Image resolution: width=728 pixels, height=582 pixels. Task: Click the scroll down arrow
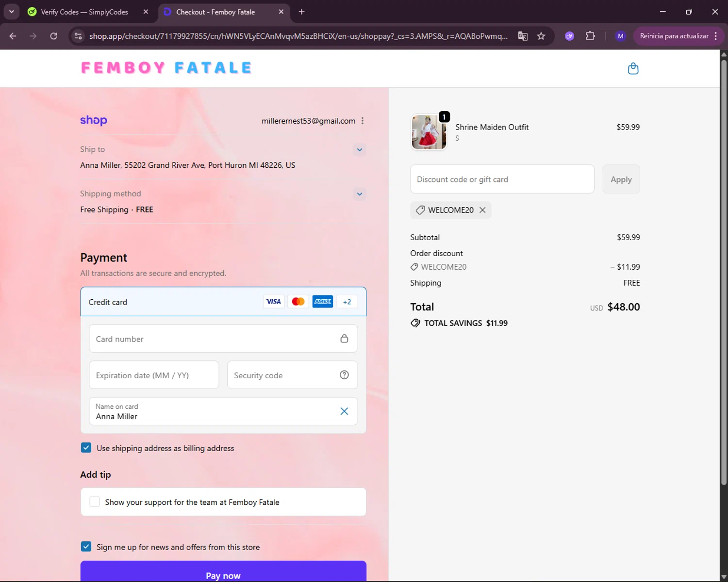pyautogui.click(x=724, y=577)
